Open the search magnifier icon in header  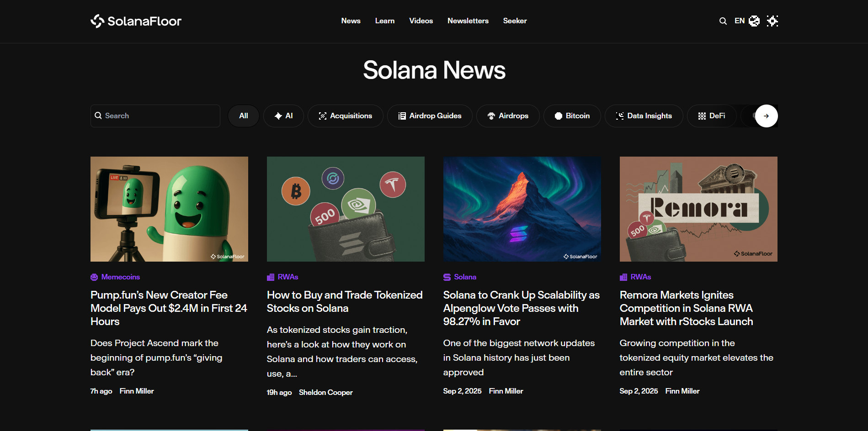click(x=723, y=21)
